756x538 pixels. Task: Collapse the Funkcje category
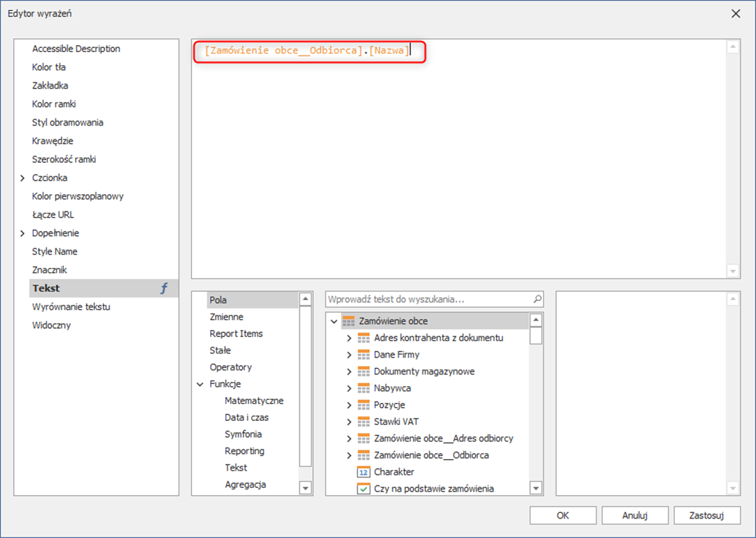tap(200, 384)
